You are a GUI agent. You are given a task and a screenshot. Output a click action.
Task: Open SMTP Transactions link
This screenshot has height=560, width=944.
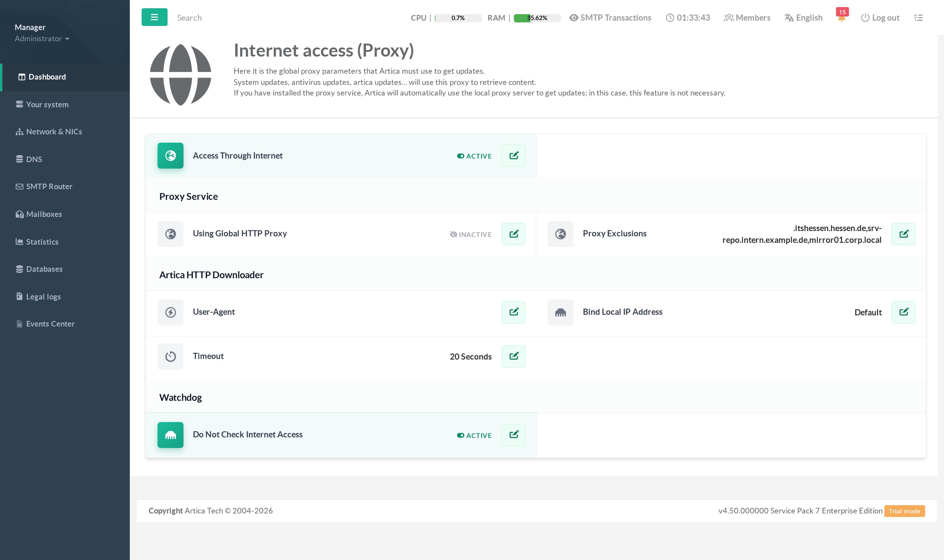click(610, 18)
